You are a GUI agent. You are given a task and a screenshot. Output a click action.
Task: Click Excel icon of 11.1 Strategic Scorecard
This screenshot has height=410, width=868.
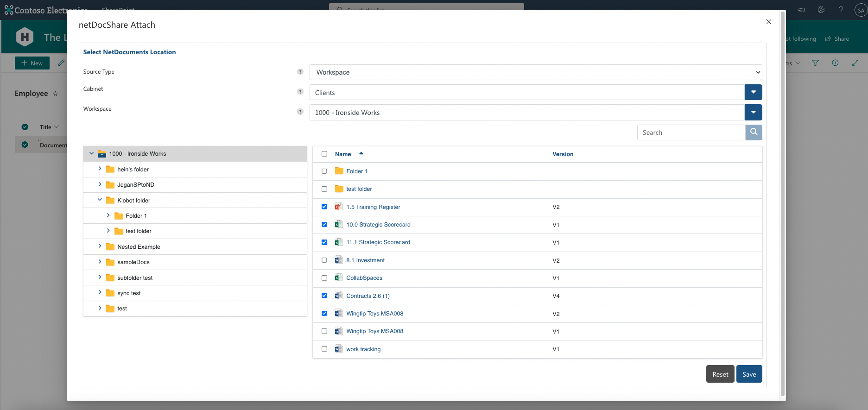[339, 242]
